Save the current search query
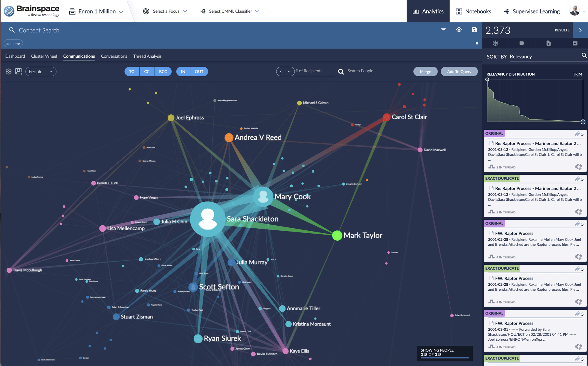588x366 pixels. pos(474,30)
